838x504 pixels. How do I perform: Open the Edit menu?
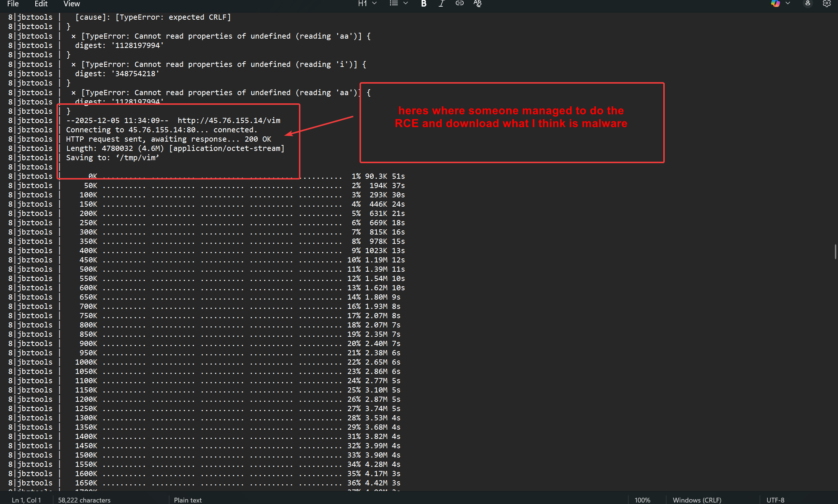tap(41, 4)
